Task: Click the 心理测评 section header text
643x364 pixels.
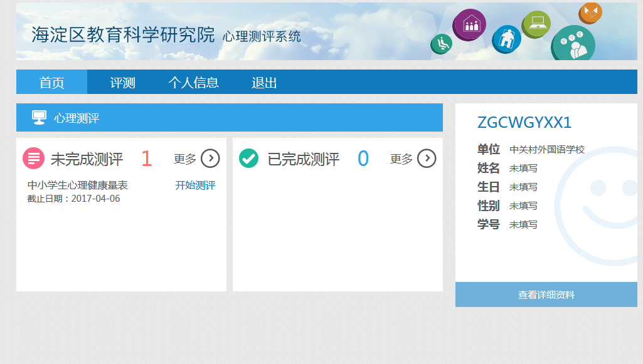Action: pos(77,118)
